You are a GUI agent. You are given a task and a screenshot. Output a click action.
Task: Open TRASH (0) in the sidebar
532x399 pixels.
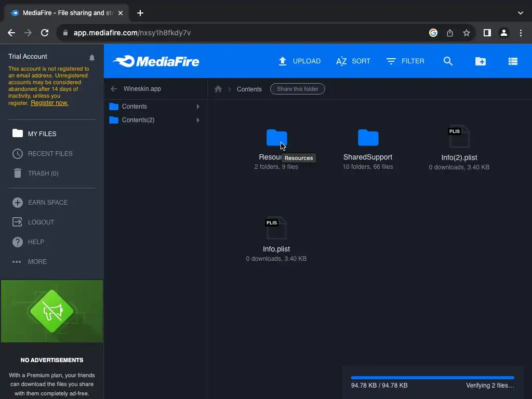(43, 174)
